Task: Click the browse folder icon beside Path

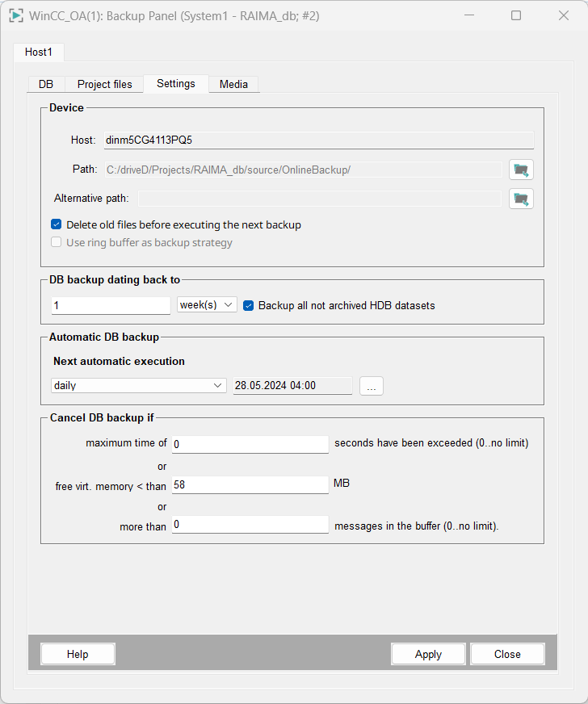Action: [x=521, y=170]
